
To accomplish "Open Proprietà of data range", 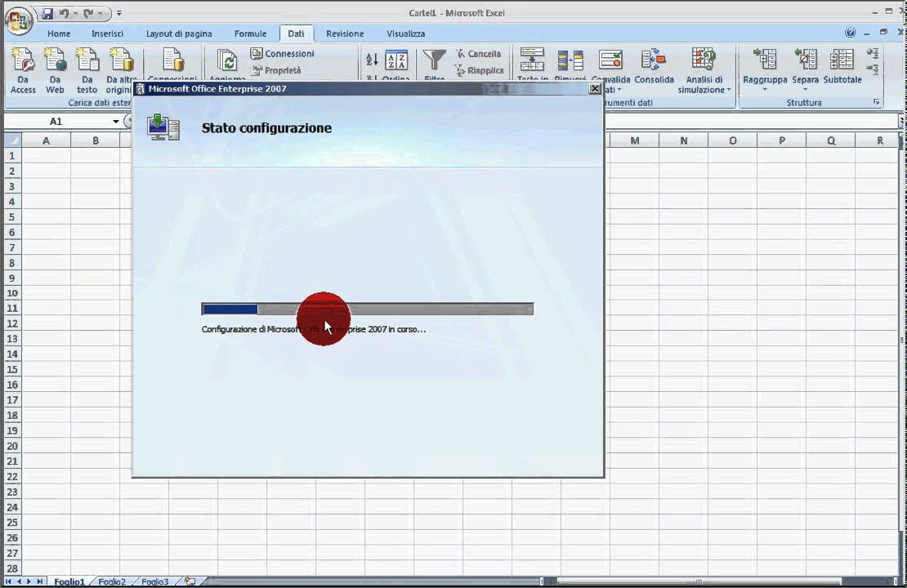I will click(x=276, y=70).
